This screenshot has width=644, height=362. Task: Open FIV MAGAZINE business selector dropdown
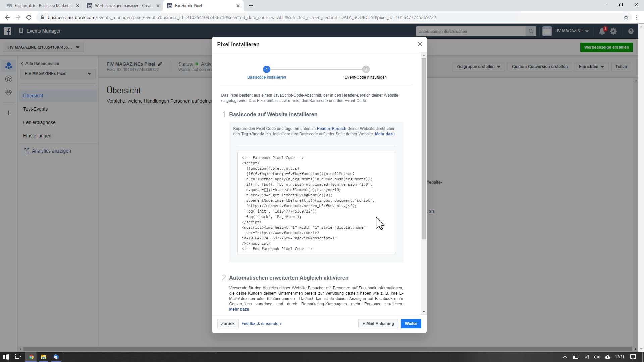[43, 47]
